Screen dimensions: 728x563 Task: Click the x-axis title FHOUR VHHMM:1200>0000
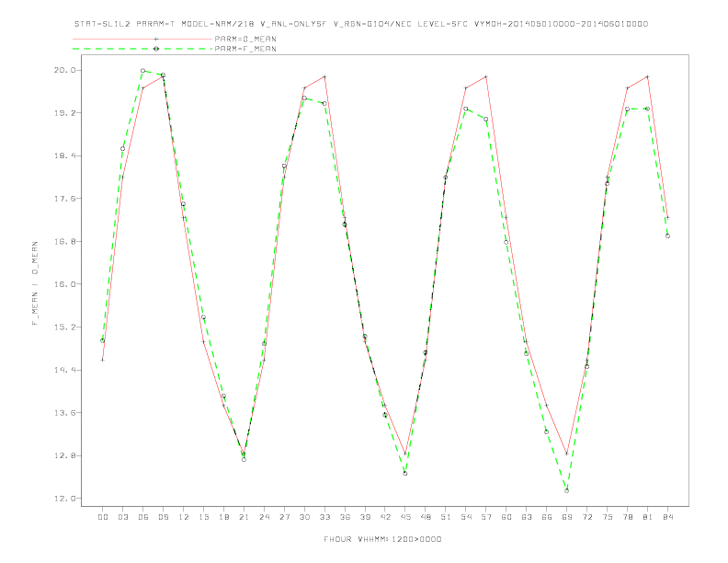(382, 539)
